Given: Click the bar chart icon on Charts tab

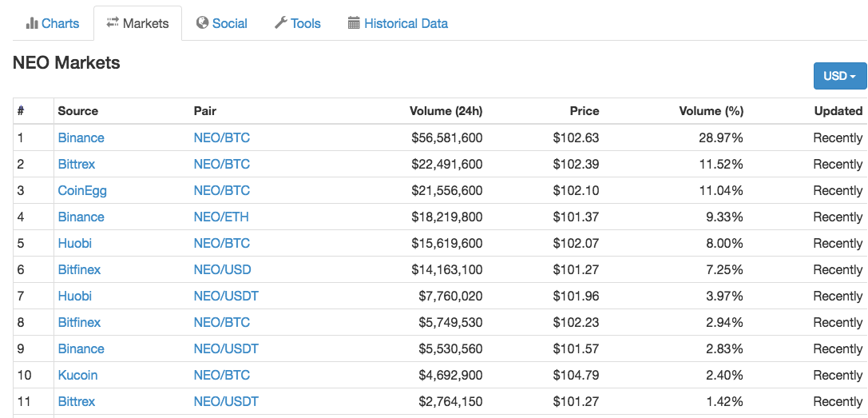Looking at the screenshot, I should (x=32, y=23).
